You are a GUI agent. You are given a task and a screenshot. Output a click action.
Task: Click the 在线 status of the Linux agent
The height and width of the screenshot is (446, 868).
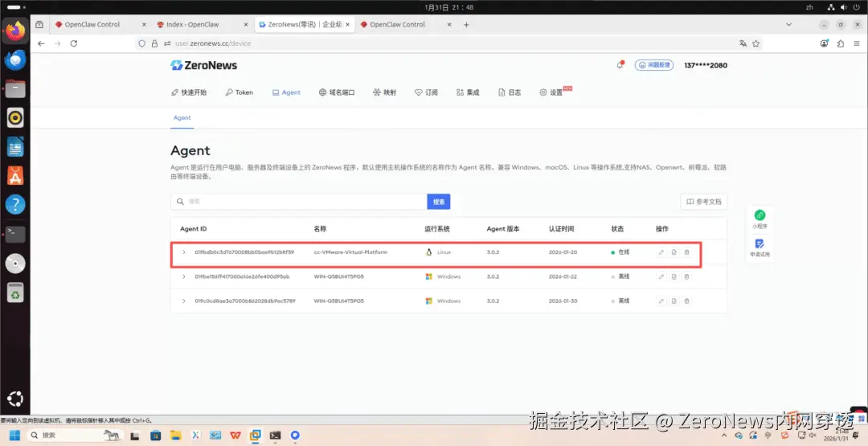point(620,252)
